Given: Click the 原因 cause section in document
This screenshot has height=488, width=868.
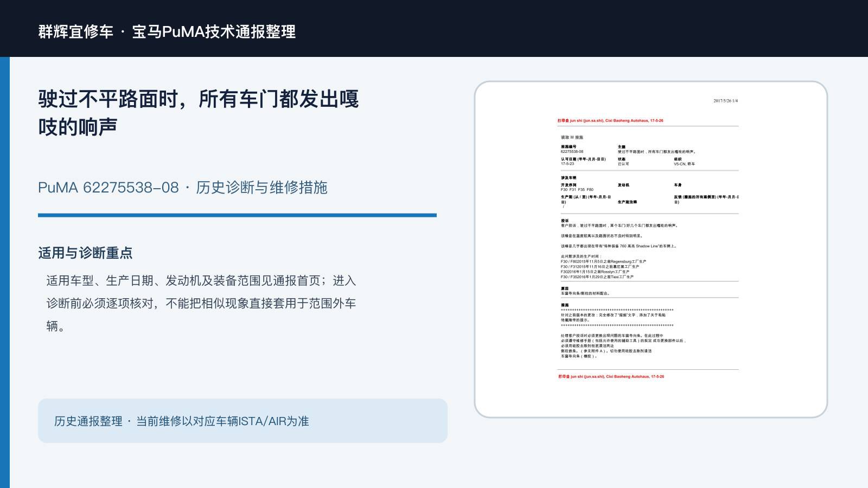Looking at the screenshot, I should tap(585, 291).
